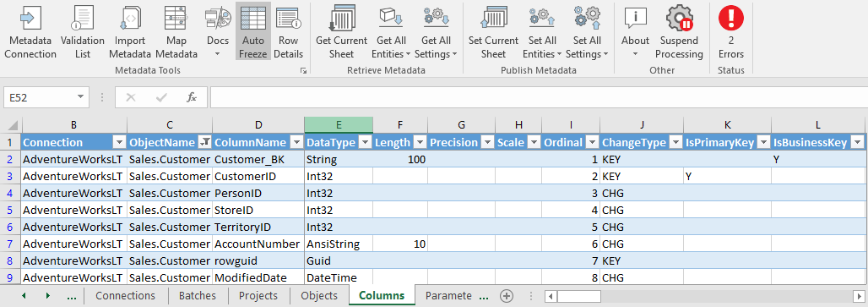Image resolution: width=868 pixels, height=307 pixels.
Task: Open the Set All Entities dropdown
Action: click(542, 31)
